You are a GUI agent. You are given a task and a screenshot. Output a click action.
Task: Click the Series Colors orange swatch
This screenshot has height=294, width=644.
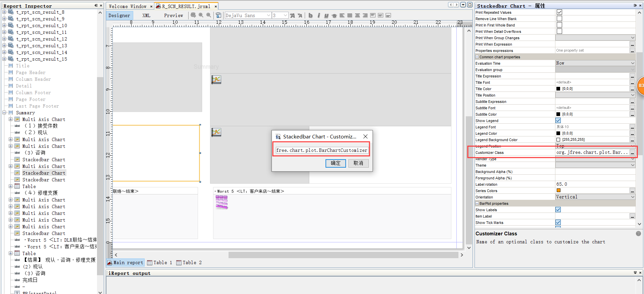point(558,191)
